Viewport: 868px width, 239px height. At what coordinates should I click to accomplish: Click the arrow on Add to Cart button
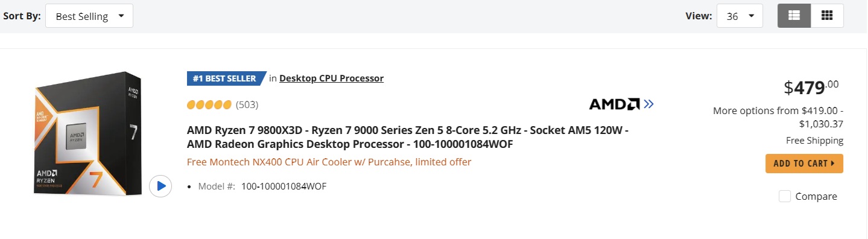coord(833,164)
